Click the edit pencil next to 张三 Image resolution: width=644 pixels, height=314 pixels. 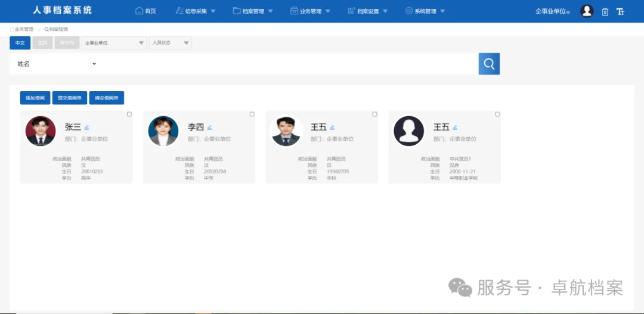[87, 128]
